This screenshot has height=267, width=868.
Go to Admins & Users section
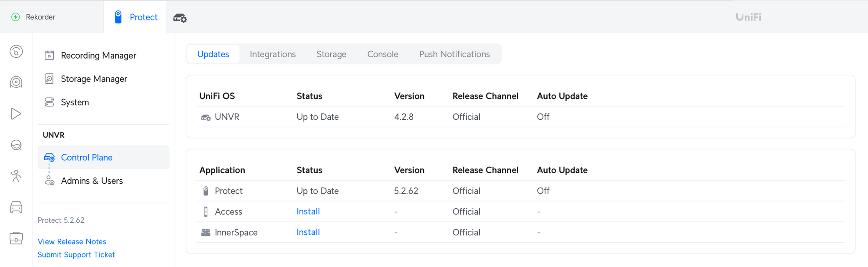click(92, 181)
